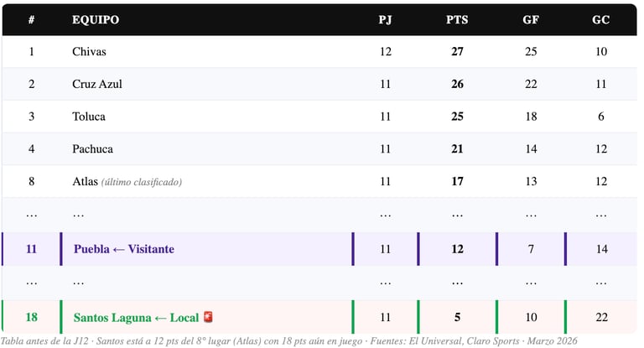Click the GC column header

(601, 20)
